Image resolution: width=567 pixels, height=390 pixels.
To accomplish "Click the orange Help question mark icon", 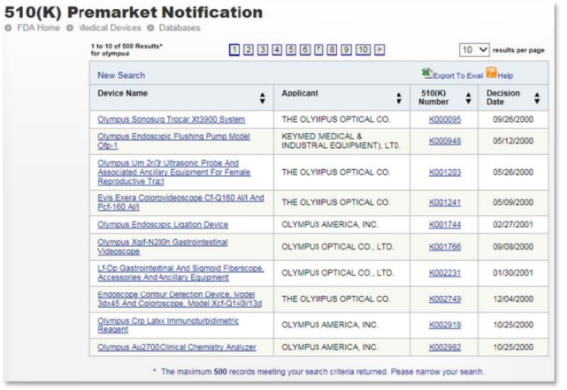I will click(x=491, y=72).
